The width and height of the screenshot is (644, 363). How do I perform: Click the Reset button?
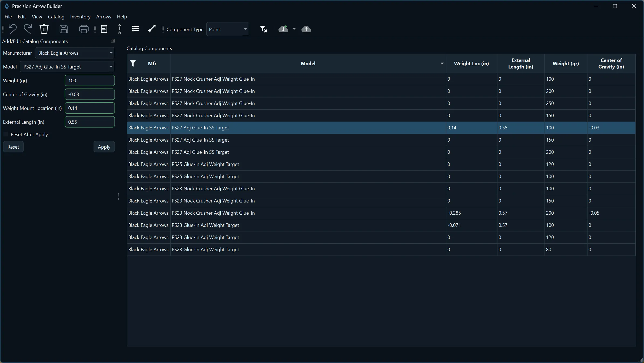pyautogui.click(x=13, y=147)
